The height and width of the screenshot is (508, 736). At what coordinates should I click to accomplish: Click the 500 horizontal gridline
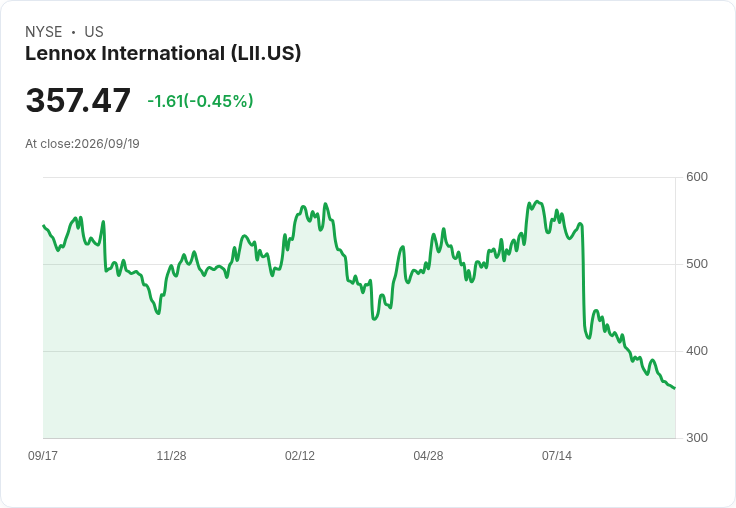[360, 264]
